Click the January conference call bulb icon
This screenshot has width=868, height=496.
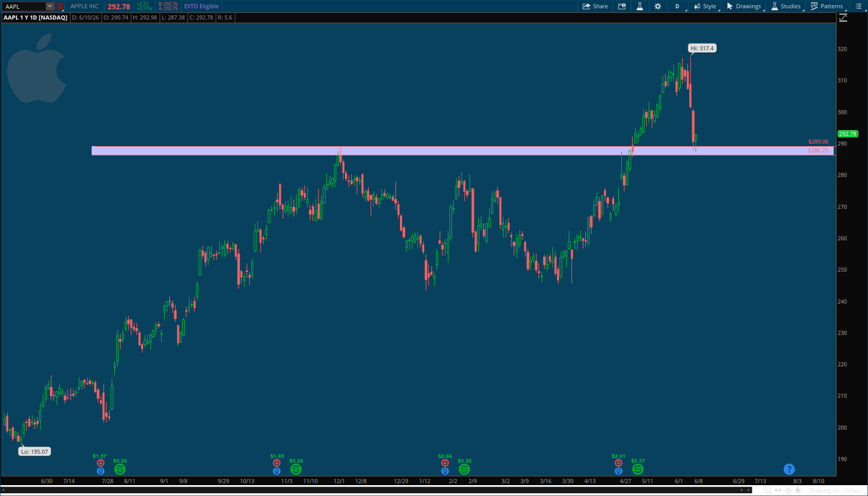pyautogui.click(x=444, y=471)
